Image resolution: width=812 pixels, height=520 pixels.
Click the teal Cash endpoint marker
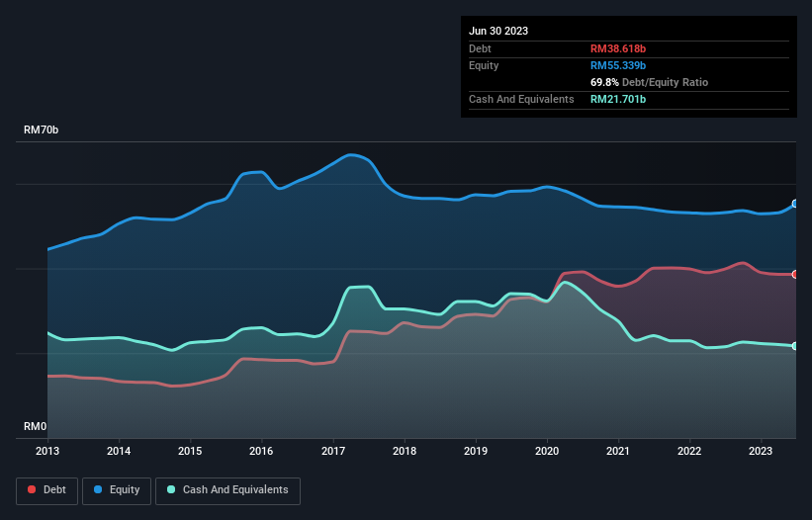tap(795, 346)
